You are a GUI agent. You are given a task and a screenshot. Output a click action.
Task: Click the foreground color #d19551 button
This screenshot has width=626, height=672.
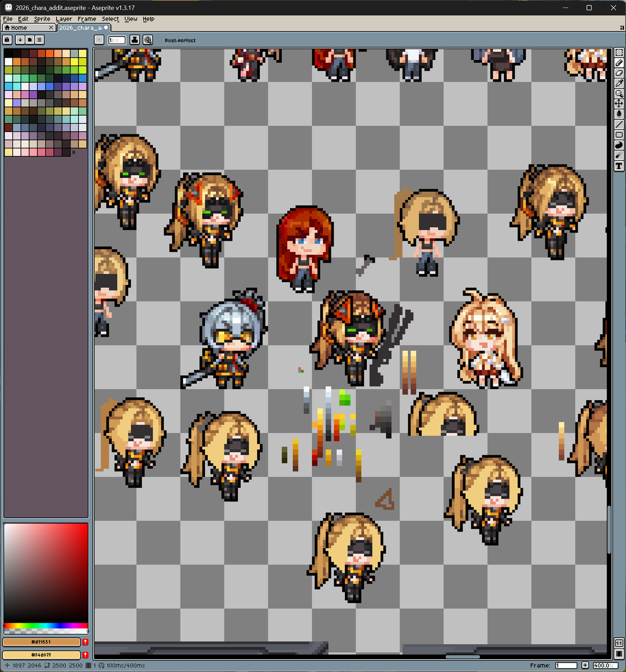(x=41, y=642)
